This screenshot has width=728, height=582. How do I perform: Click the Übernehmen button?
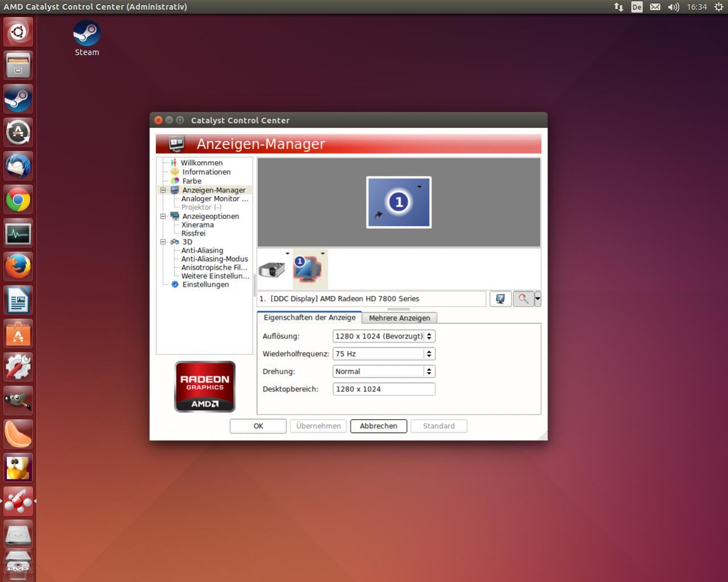318,426
